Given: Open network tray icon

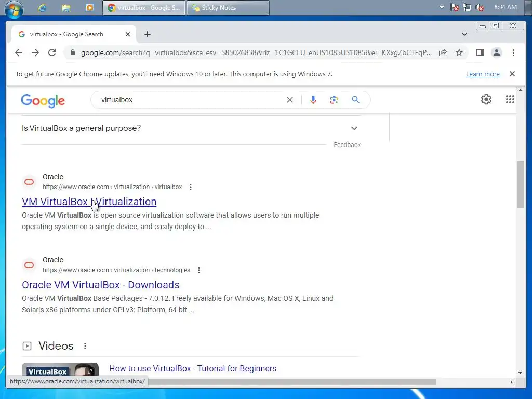Looking at the screenshot, I should pos(467,7).
